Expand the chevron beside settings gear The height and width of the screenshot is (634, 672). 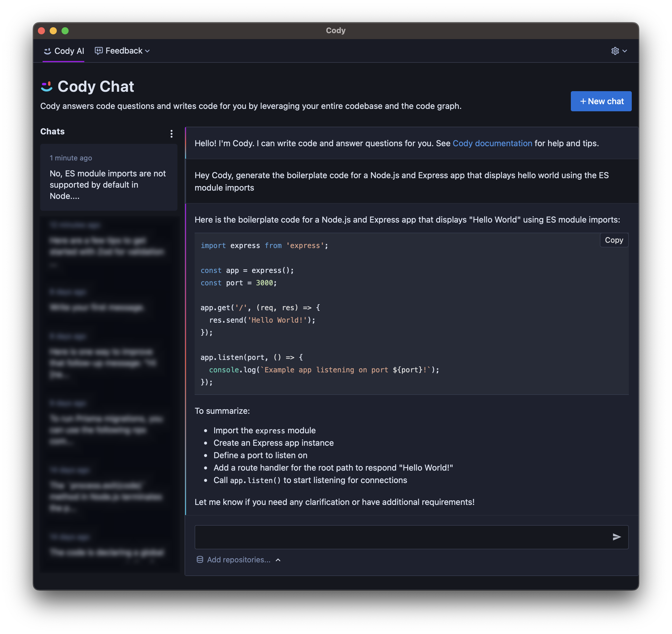point(625,51)
